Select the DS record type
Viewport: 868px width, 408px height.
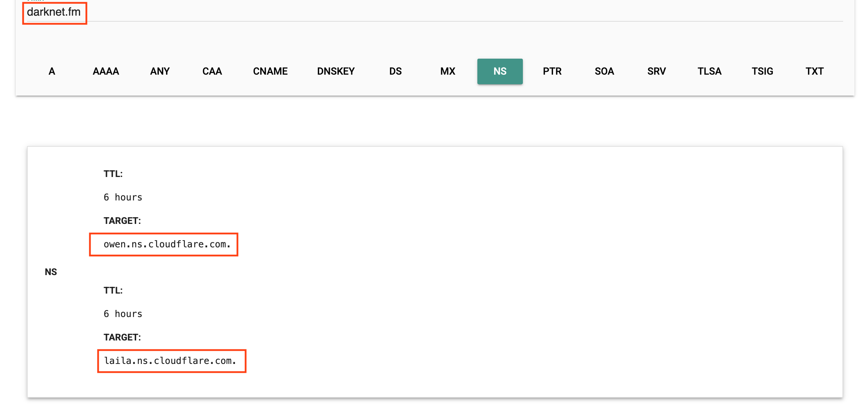click(395, 71)
